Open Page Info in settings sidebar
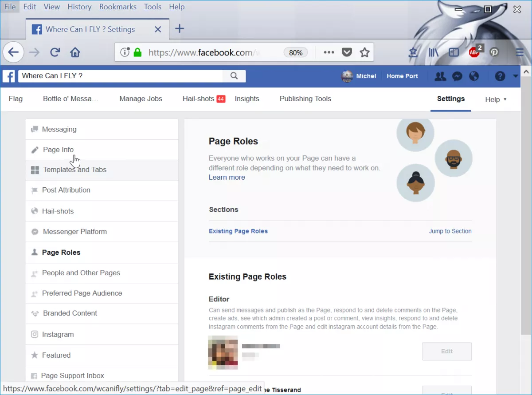 (x=102, y=150)
